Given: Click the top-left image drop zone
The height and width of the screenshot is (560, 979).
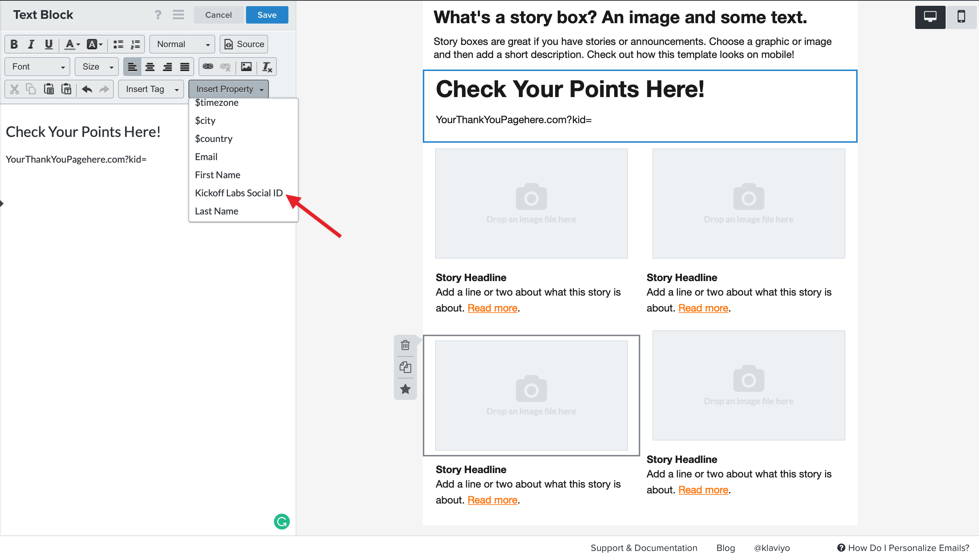Looking at the screenshot, I should [531, 204].
